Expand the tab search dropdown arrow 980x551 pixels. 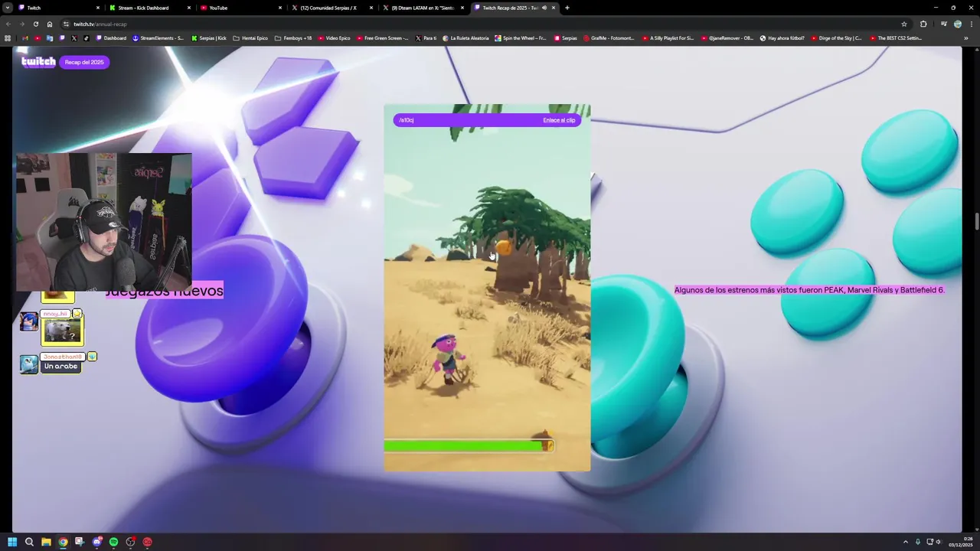coord(6,8)
